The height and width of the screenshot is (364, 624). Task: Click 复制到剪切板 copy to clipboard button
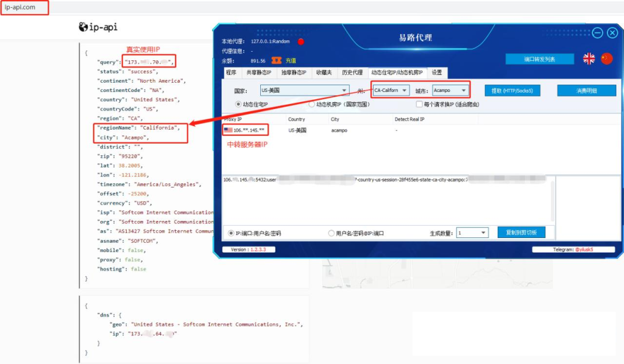point(522,233)
